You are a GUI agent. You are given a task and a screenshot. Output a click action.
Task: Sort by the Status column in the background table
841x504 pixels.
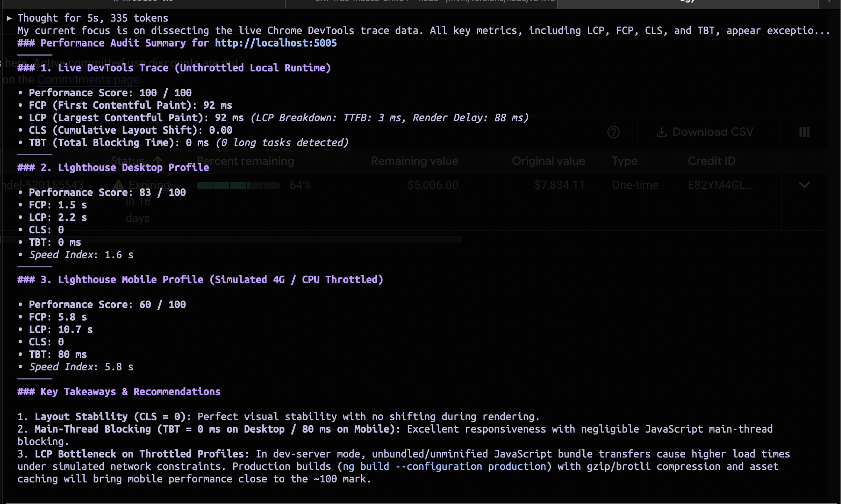137,161
